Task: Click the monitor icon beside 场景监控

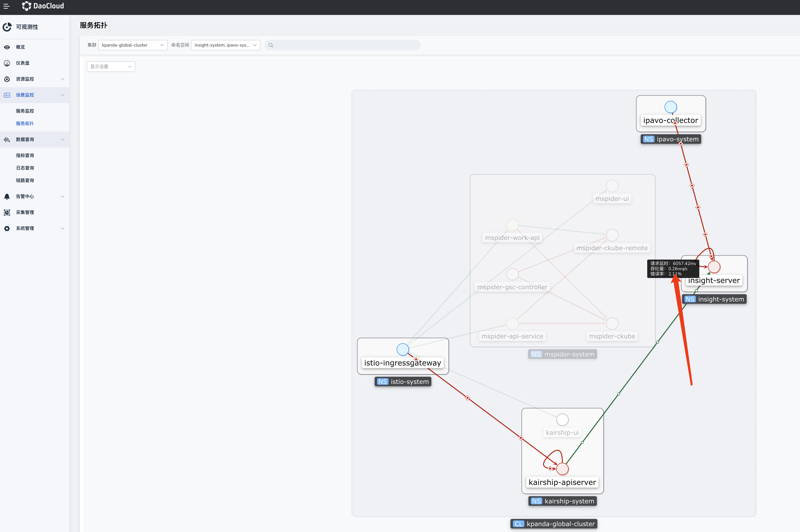Action: click(x=7, y=95)
